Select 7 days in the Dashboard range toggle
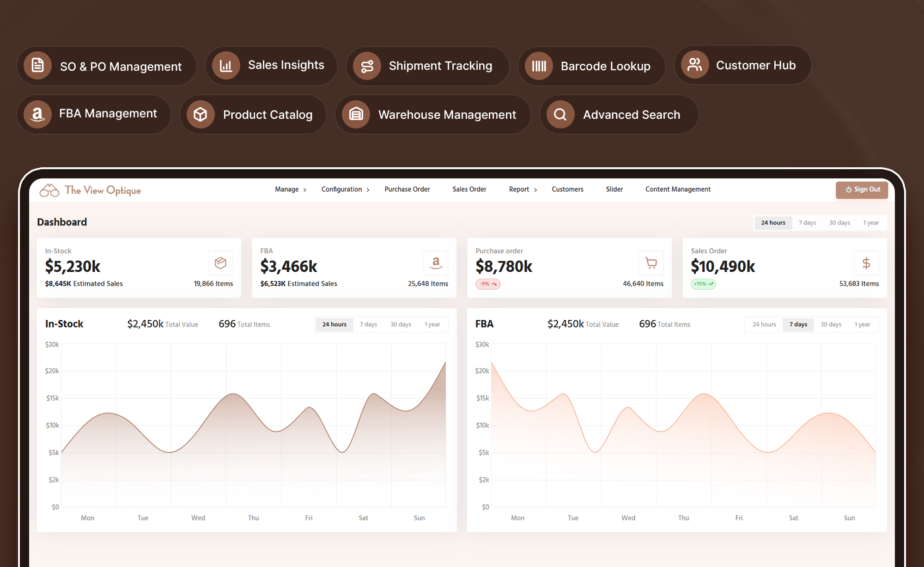 (807, 223)
